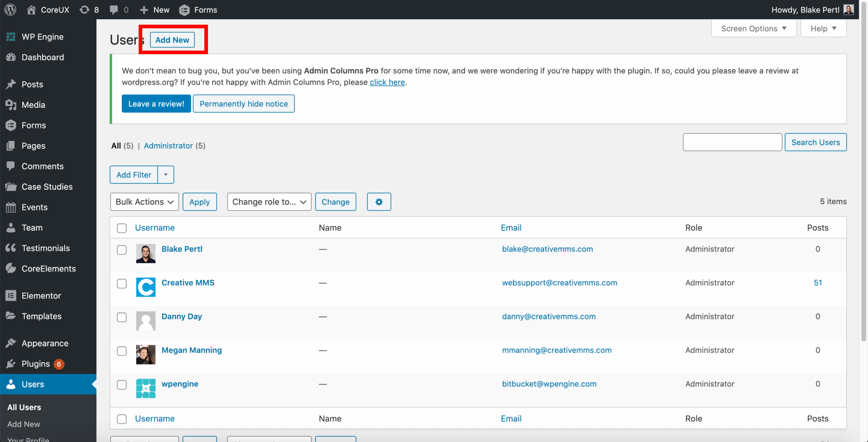Click the plus New icon in admin bar

pyautogui.click(x=144, y=10)
